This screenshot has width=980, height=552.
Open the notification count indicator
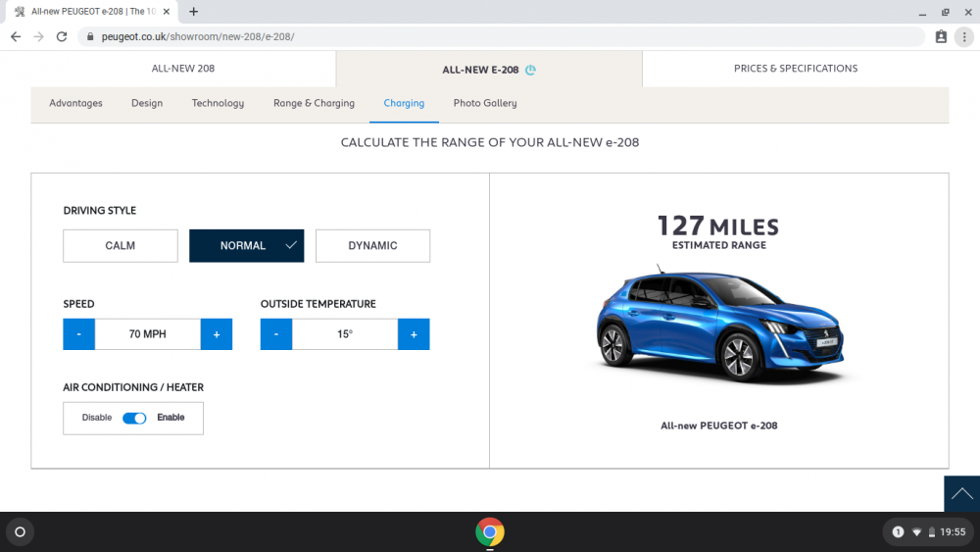coord(898,532)
